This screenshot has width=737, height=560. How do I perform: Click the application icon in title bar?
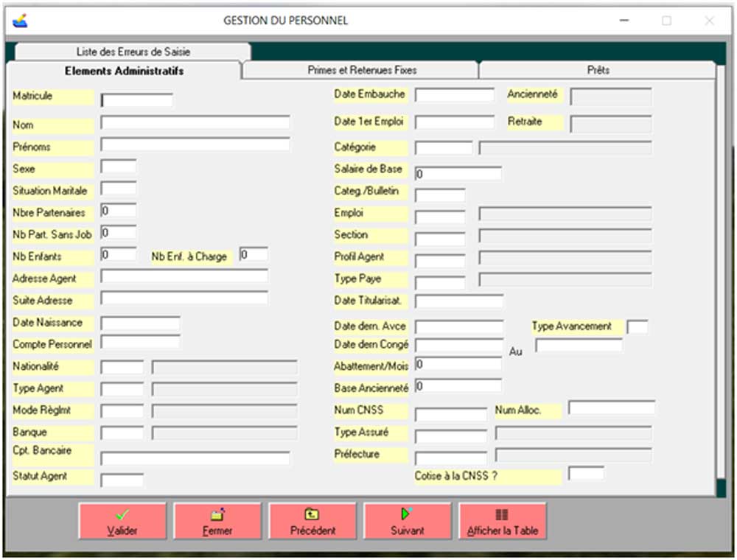[21, 21]
